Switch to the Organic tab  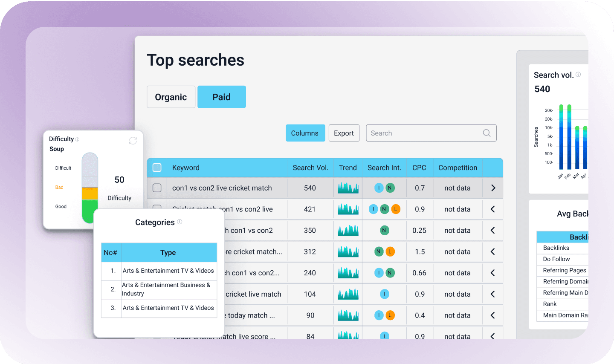[171, 97]
